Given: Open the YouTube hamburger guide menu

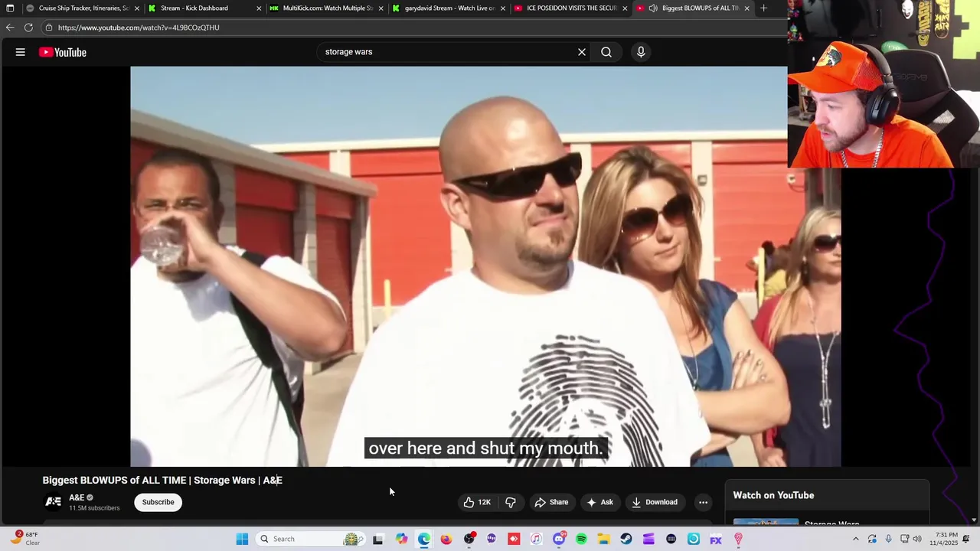Looking at the screenshot, I should tap(21, 52).
